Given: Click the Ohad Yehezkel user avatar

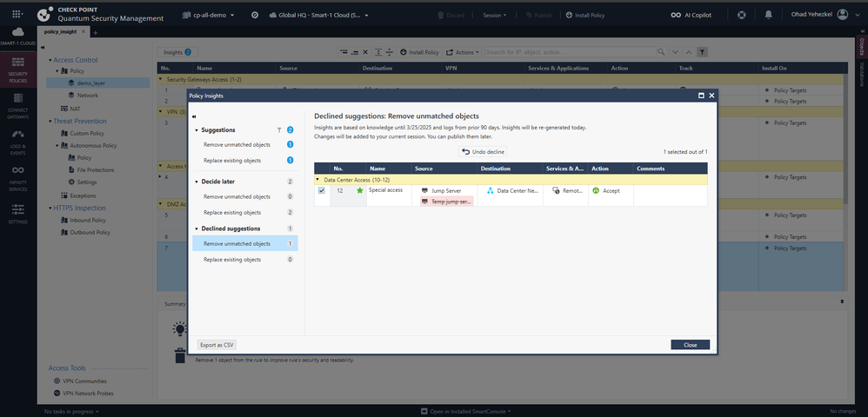Looking at the screenshot, I should [843, 15].
